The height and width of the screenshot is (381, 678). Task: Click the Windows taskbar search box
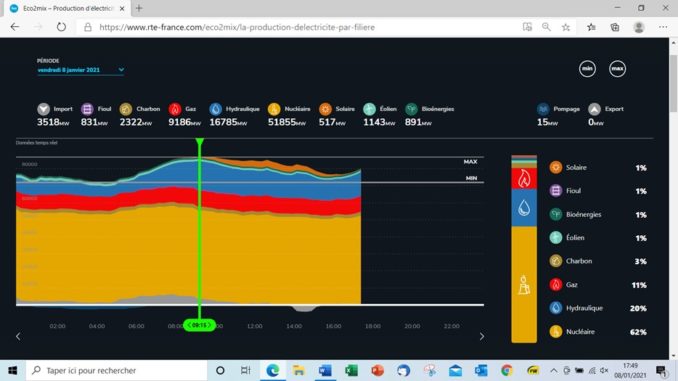click(116, 371)
